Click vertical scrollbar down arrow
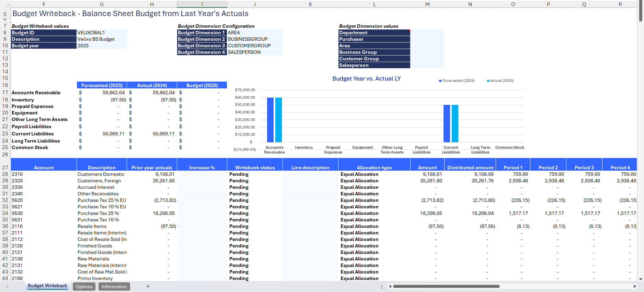This screenshot has width=644, height=292. point(641,279)
